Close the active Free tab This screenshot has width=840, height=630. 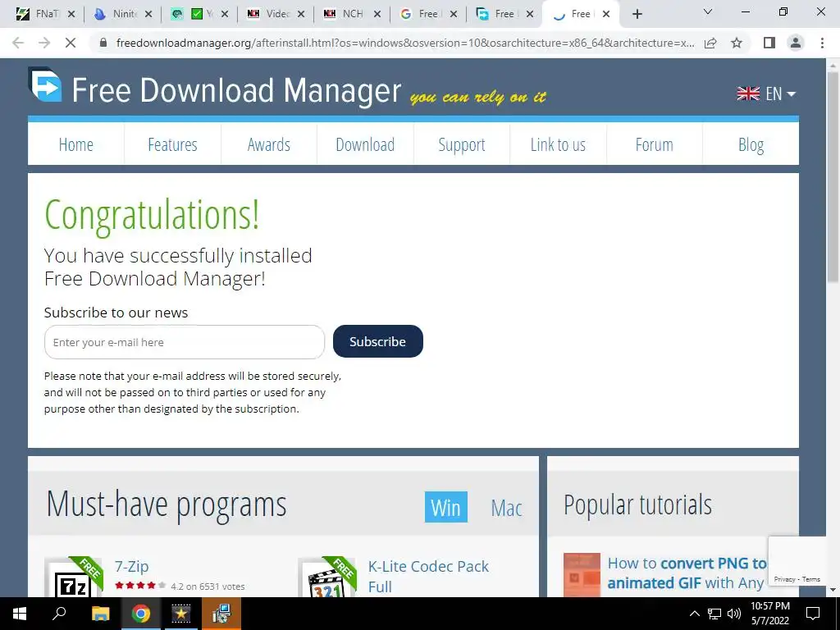(x=606, y=14)
